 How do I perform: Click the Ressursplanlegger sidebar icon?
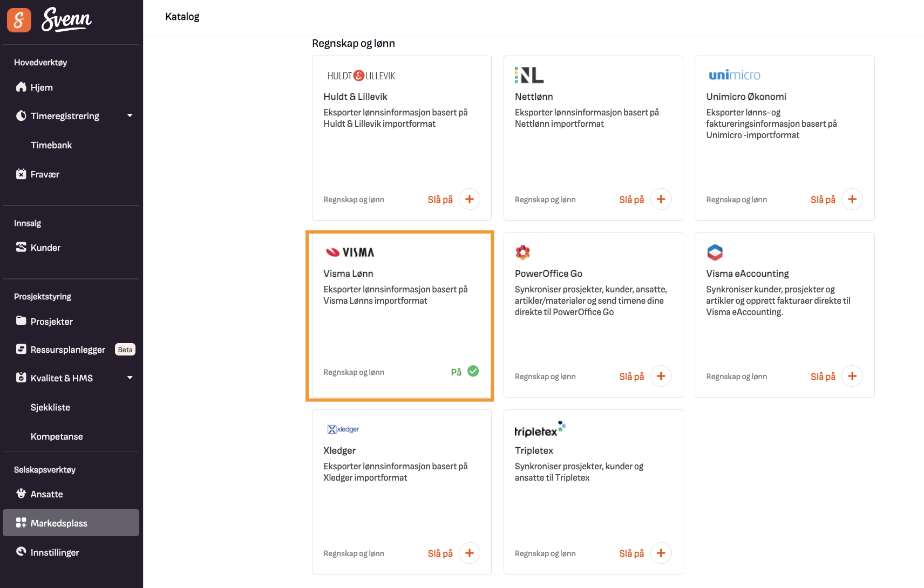pyautogui.click(x=21, y=349)
